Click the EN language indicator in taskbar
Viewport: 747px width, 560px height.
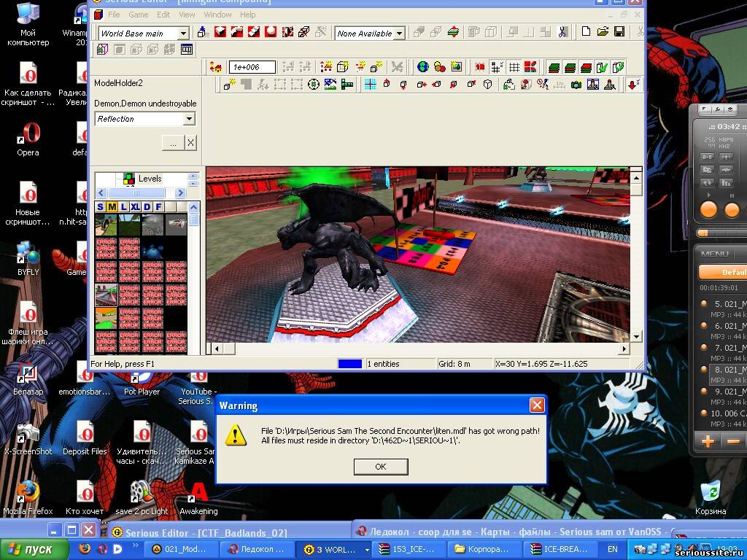(x=612, y=550)
